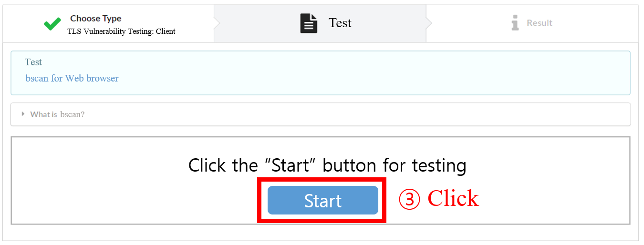Open the bscan for Web browser link

72,78
